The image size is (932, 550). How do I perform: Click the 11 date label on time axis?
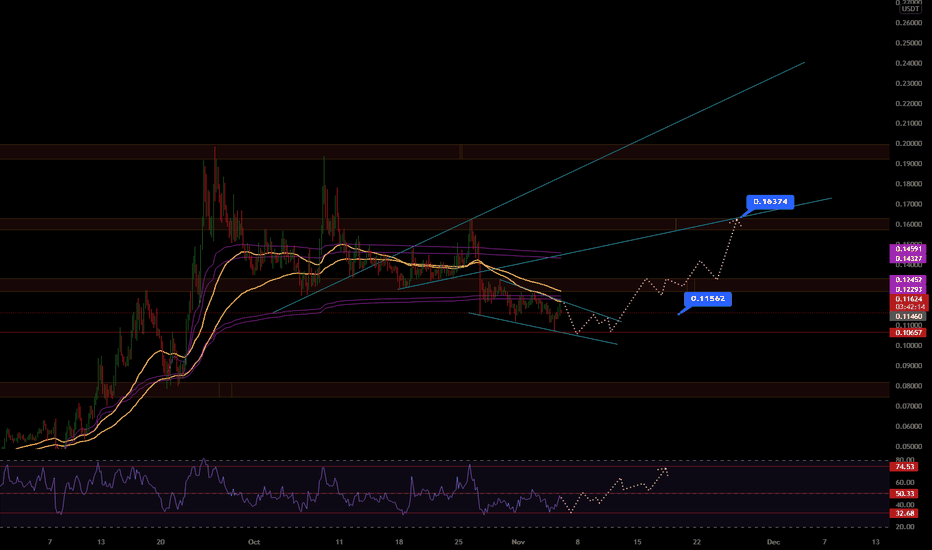339,542
